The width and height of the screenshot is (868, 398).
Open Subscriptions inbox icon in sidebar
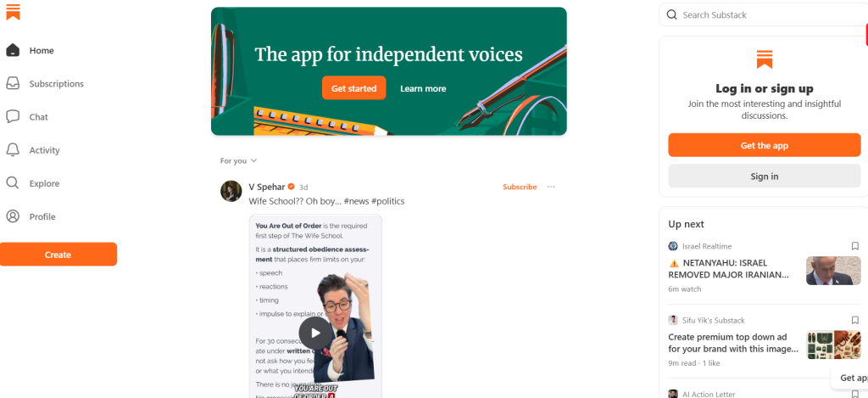13,84
